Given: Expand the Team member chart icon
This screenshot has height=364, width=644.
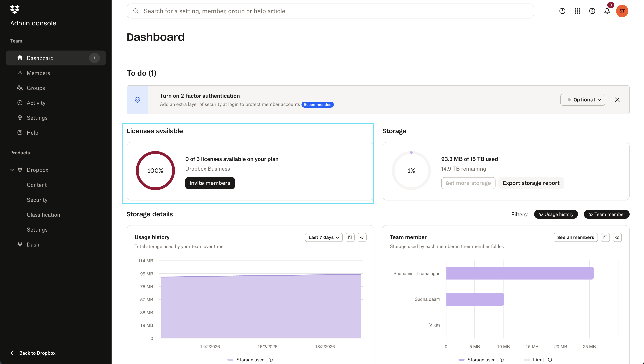Looking at the screenshot, I should point(605,237).
